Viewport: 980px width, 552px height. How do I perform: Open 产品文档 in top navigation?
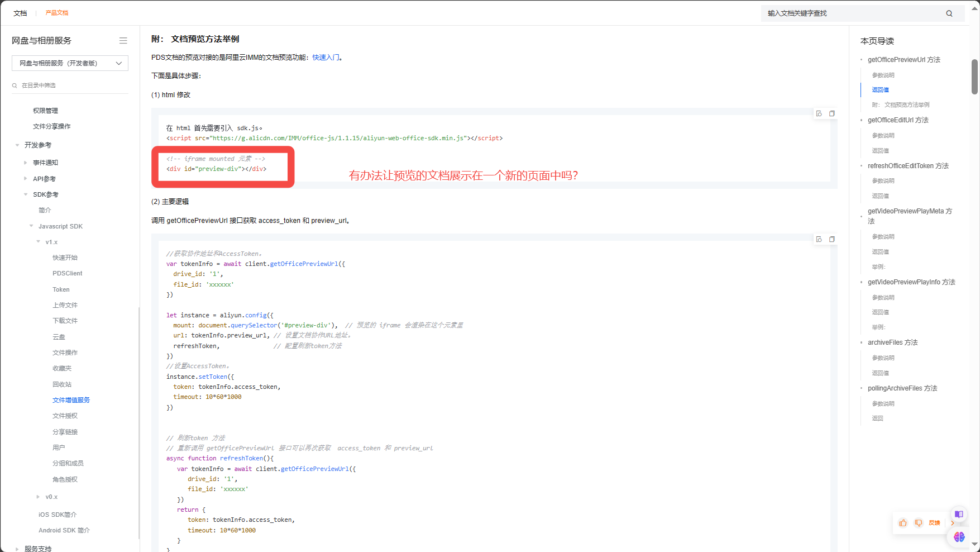click(57, 13)
